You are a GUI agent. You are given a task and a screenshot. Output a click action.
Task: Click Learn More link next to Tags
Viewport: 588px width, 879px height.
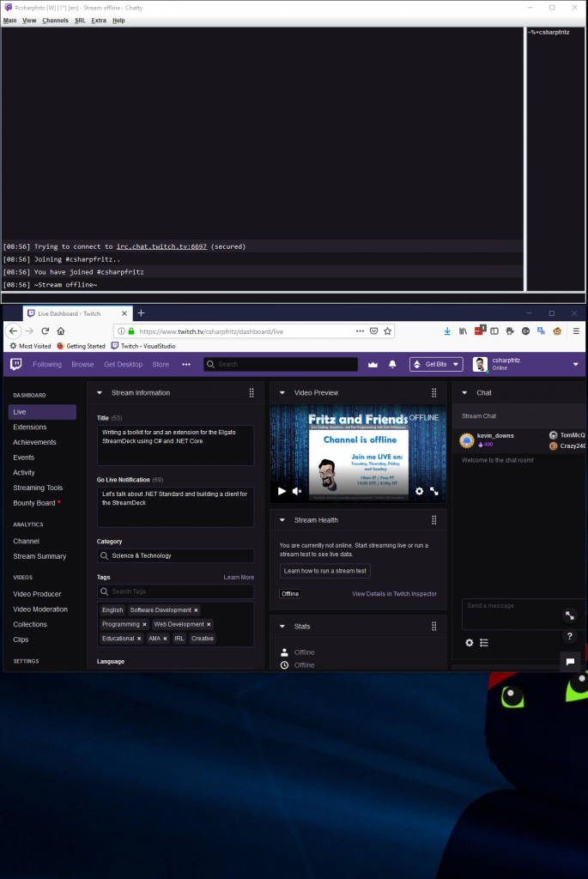239,578
